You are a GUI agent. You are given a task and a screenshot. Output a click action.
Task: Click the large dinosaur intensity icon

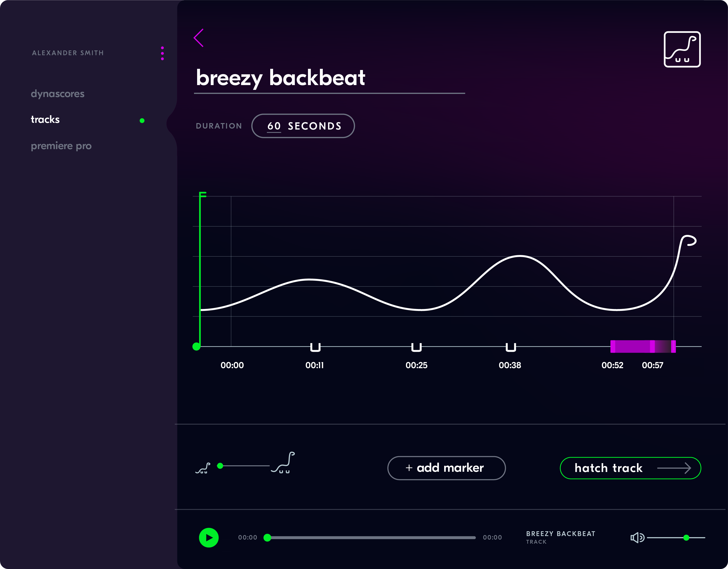click(283, 463)
